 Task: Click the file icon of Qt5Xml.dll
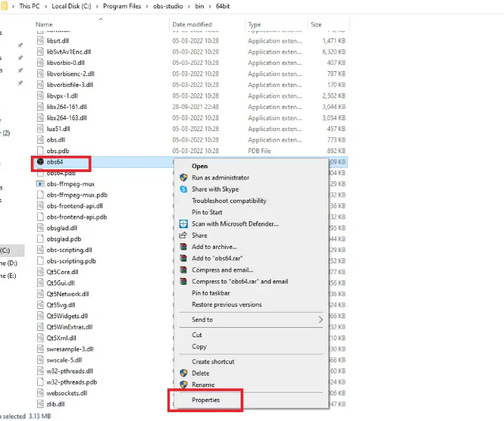(40, 338)
